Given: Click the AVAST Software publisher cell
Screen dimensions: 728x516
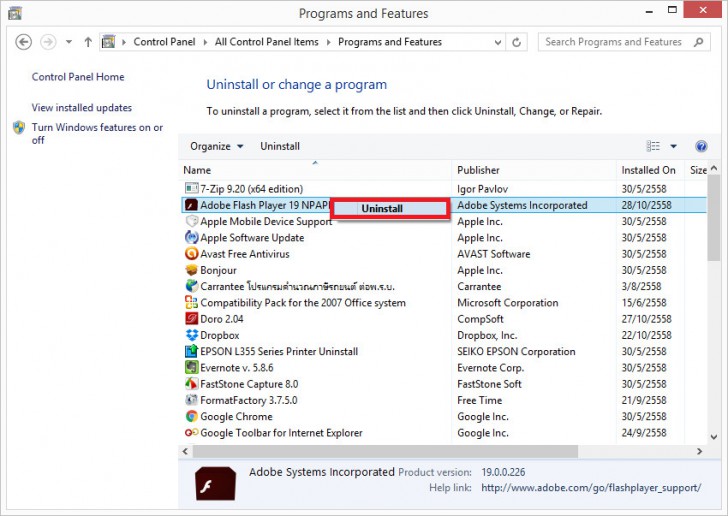Looking at the screenshot, I should (x=494, y=254).
